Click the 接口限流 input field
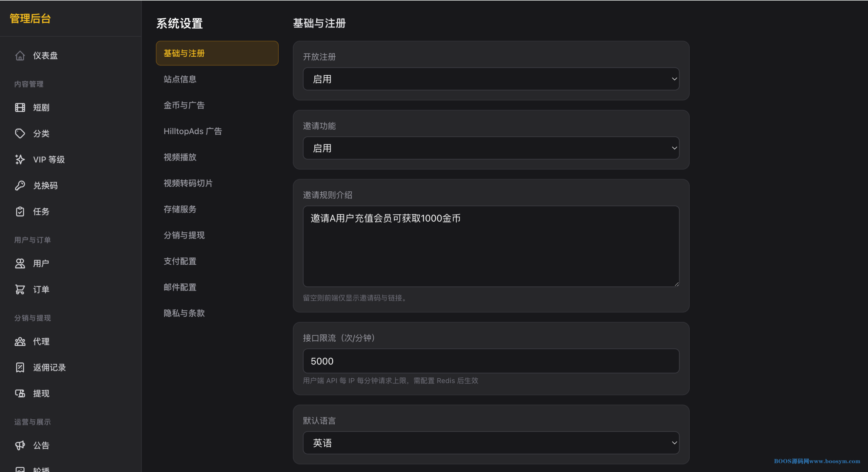 coord(491,361)
